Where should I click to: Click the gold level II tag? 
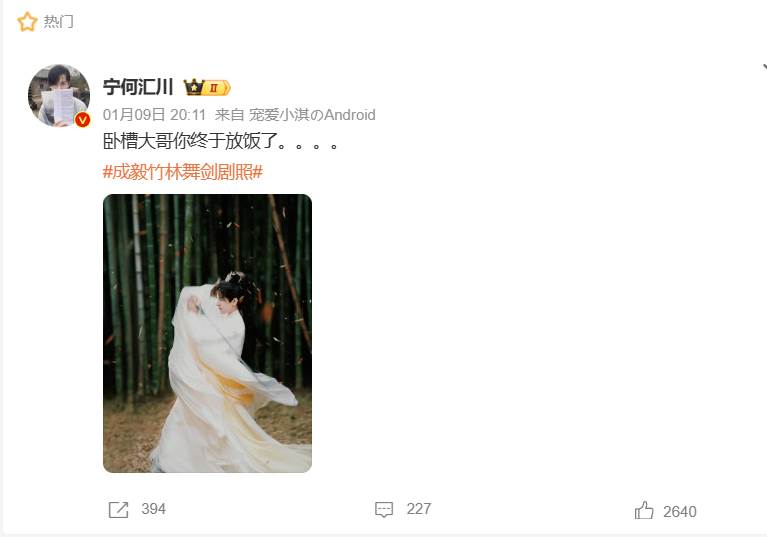point(216,88)
